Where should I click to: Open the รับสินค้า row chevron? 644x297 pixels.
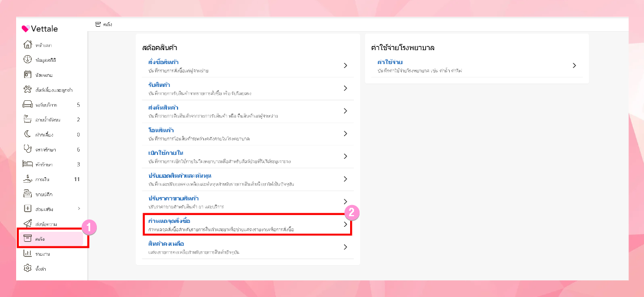click(x=346, y=88)
